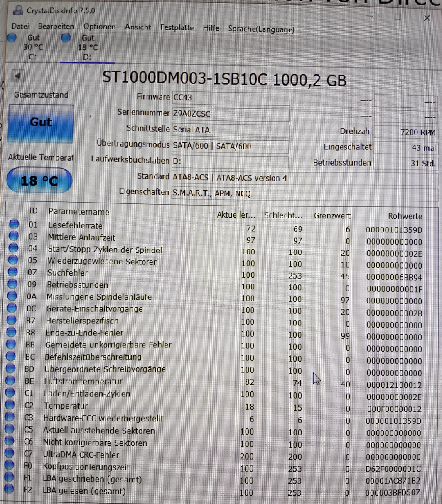Click the Firmware field CC43
Viewport: 442px width, 504px height.
click(231, 98)
